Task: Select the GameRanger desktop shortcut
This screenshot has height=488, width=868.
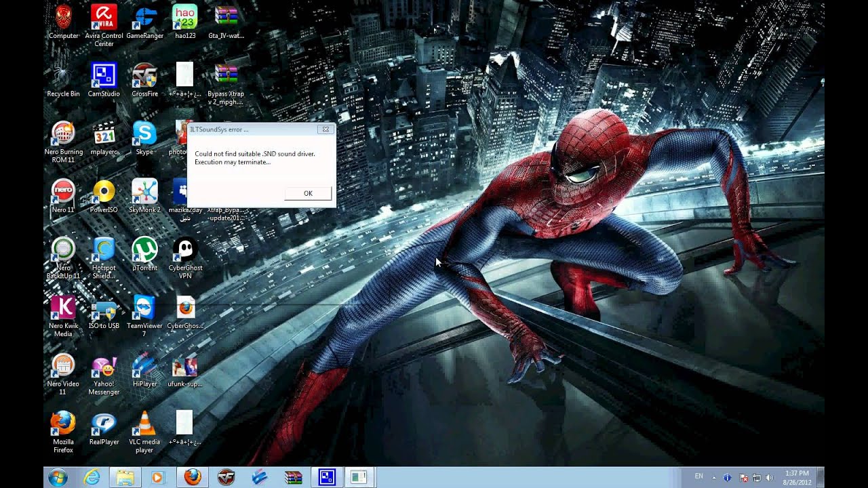Action: (x=144, y=22)
